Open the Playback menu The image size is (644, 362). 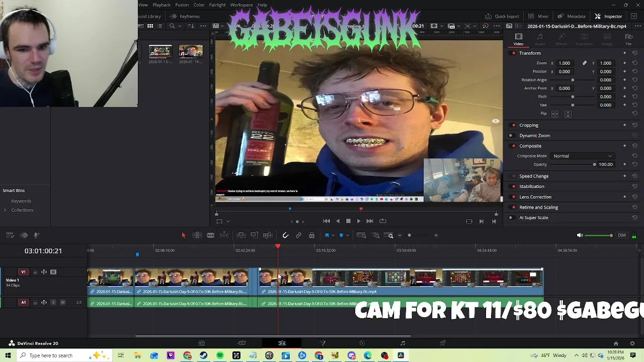(162, 5)
